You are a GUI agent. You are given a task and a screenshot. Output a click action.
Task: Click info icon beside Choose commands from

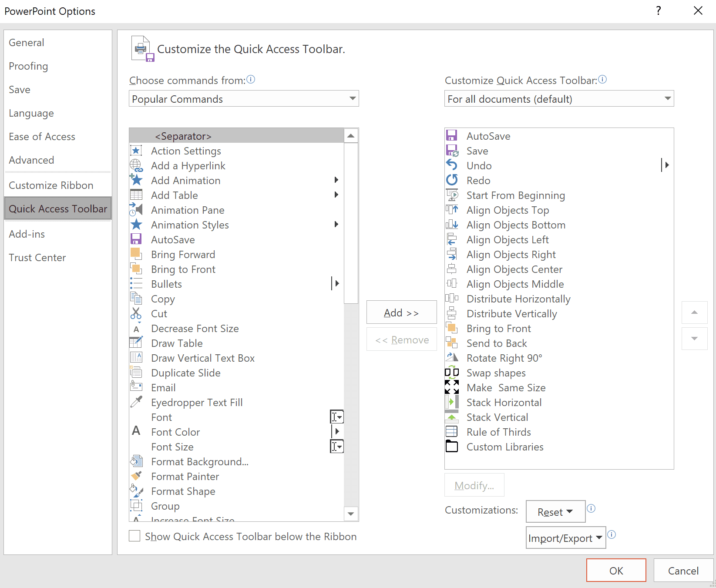point(251,80)
